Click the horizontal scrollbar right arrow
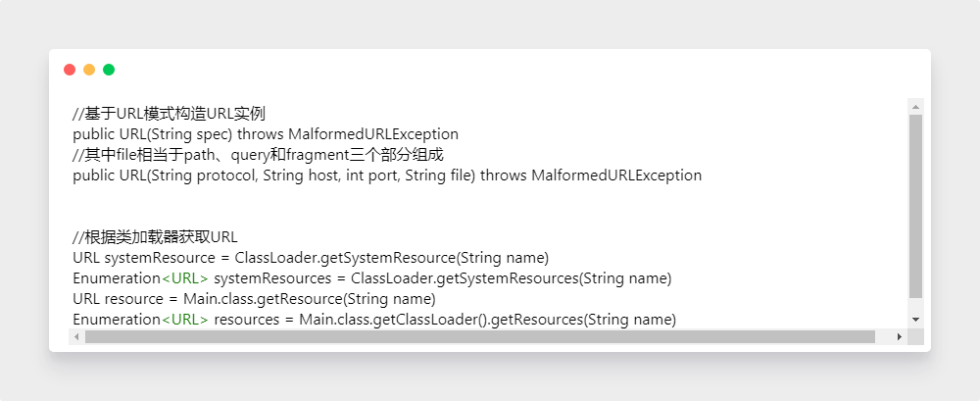Screen dimensions: 980x401 point(900,336)
